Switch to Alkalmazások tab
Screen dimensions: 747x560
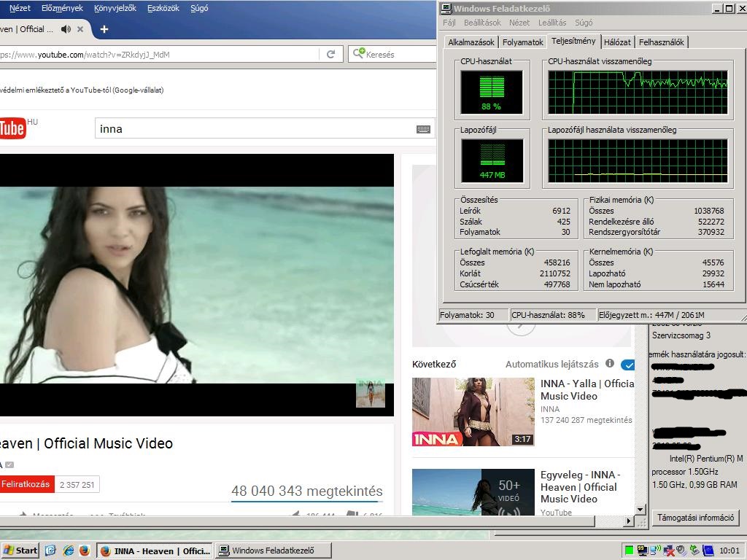point(471,42)
